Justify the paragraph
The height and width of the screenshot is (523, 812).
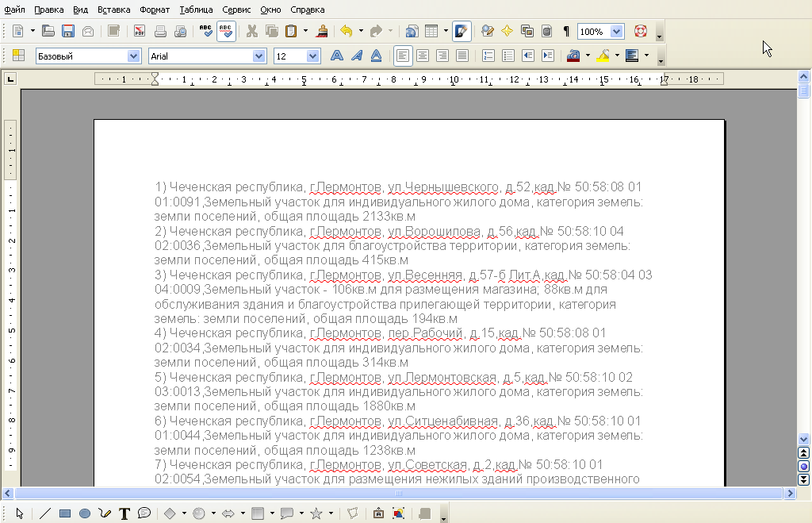(x=462, y=56)
